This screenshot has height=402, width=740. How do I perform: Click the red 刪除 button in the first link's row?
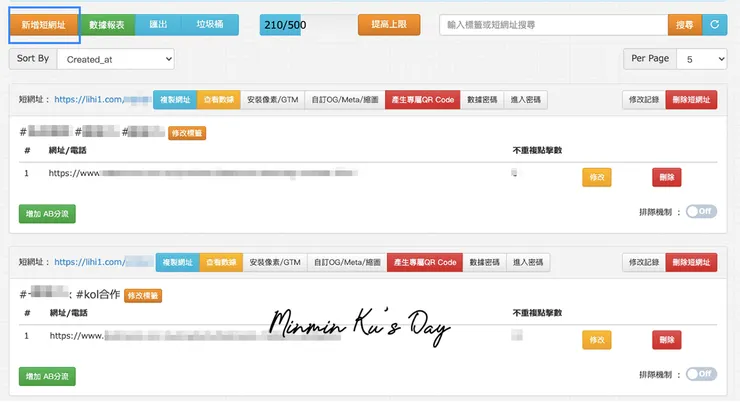pos(666,177)
